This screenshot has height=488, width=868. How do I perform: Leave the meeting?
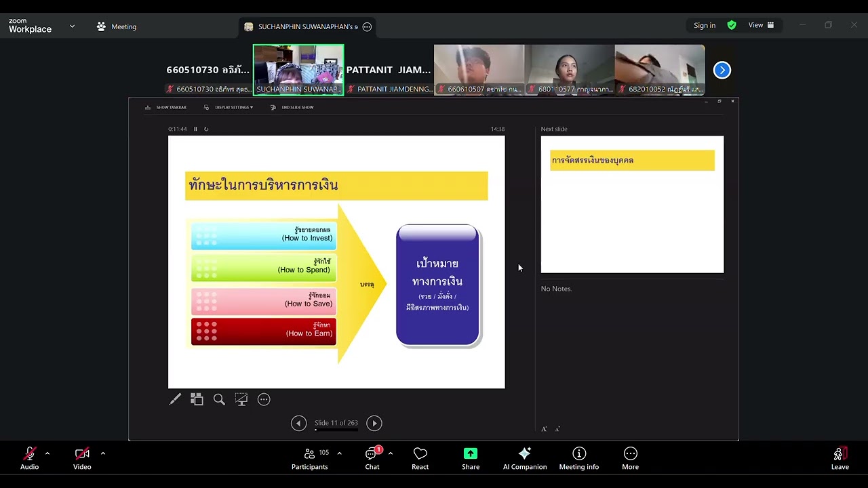pos(840,458)
